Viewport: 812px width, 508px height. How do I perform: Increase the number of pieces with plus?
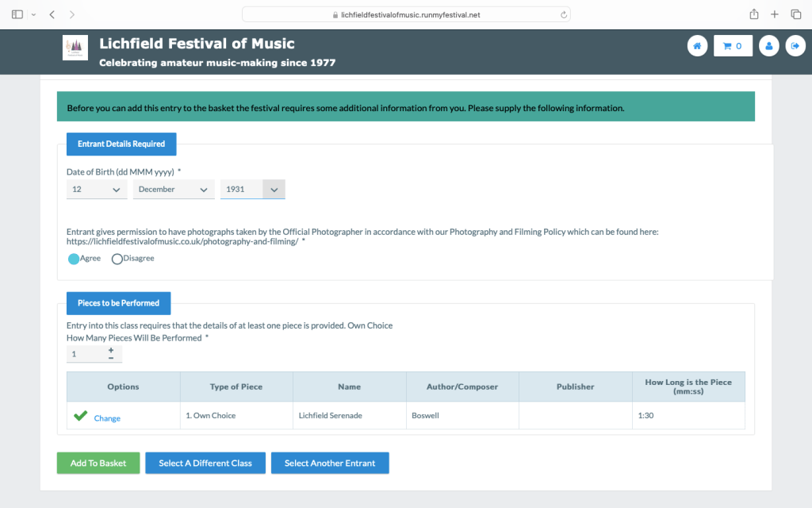(110, 350)
